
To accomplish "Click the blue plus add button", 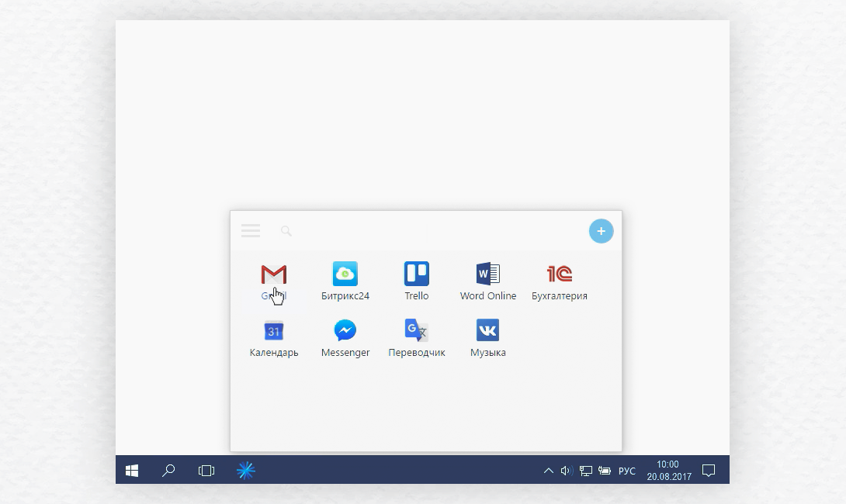I will (x=601, y=231).
